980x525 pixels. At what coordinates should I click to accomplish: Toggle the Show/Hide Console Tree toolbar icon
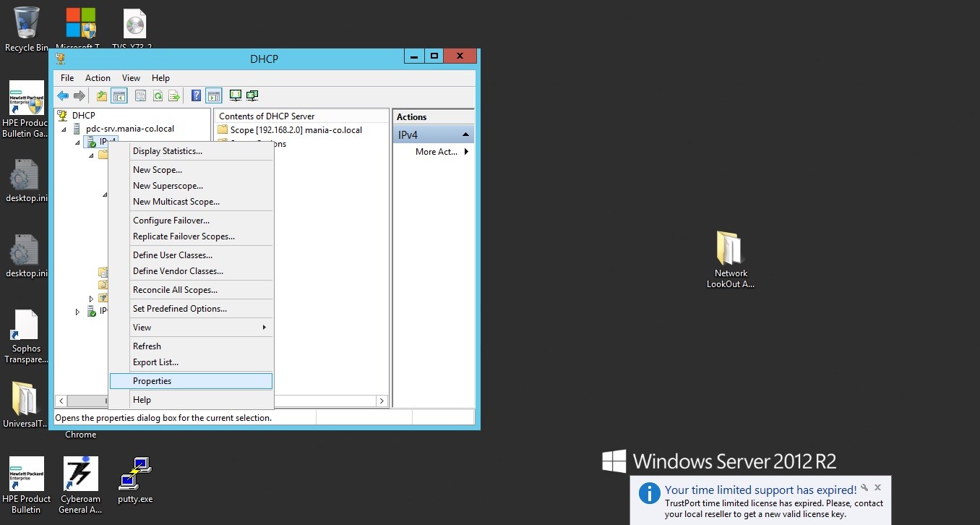(x=119, y=95)
